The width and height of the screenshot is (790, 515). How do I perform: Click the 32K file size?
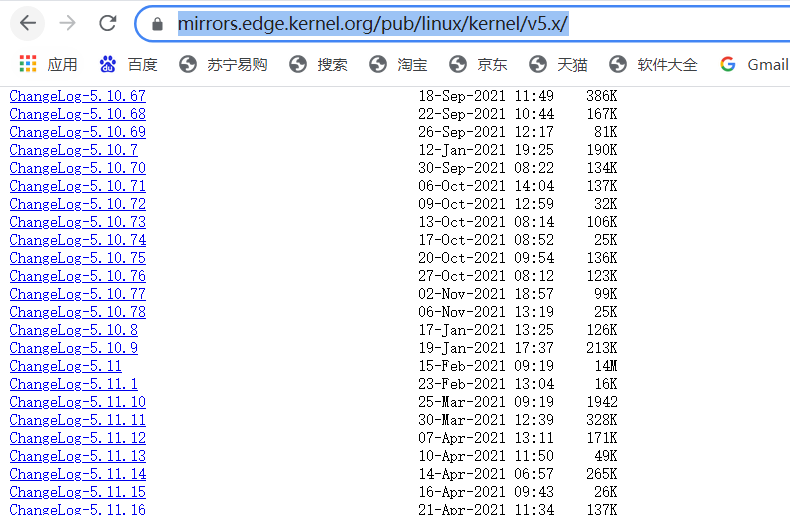(606, 204)
